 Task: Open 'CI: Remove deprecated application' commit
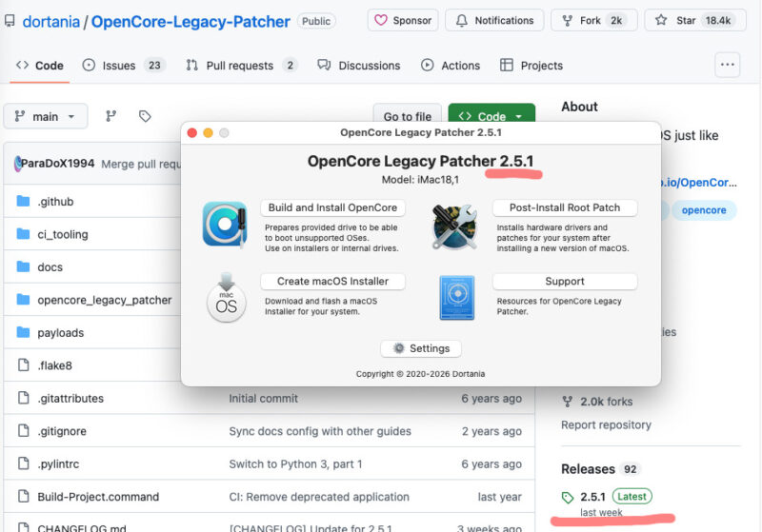(x=319, y=497)
